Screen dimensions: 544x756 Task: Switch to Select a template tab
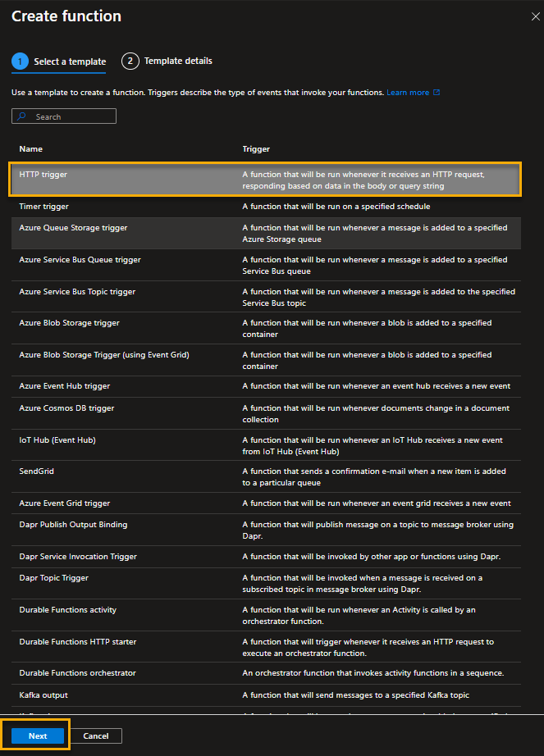click(x=59, y=61)
